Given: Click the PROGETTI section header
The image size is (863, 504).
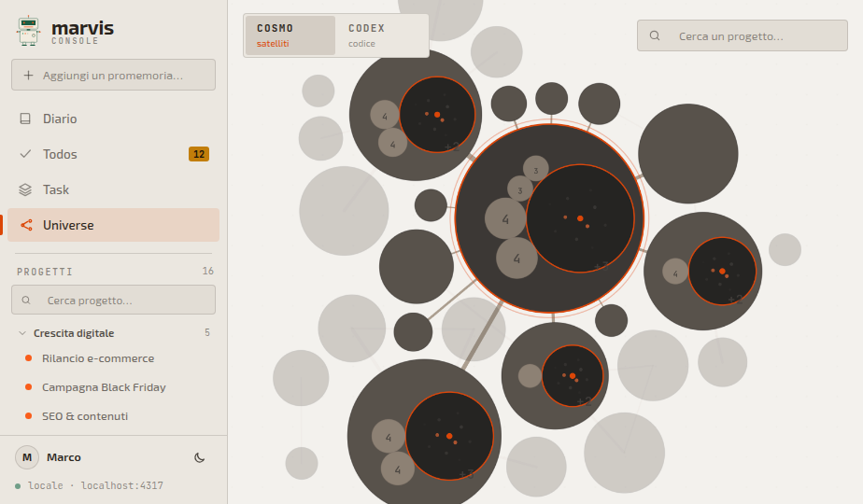Looking at the screenshot, I should (45, 272).
